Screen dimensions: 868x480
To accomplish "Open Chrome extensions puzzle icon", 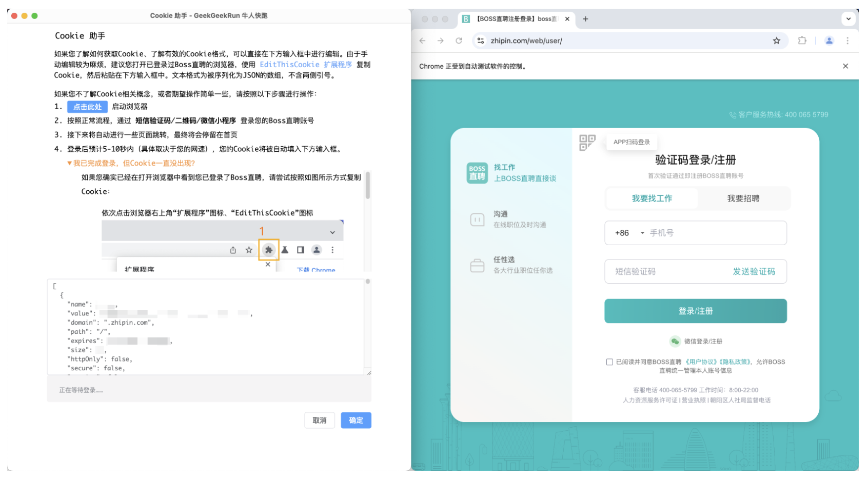I will (802, 41).
